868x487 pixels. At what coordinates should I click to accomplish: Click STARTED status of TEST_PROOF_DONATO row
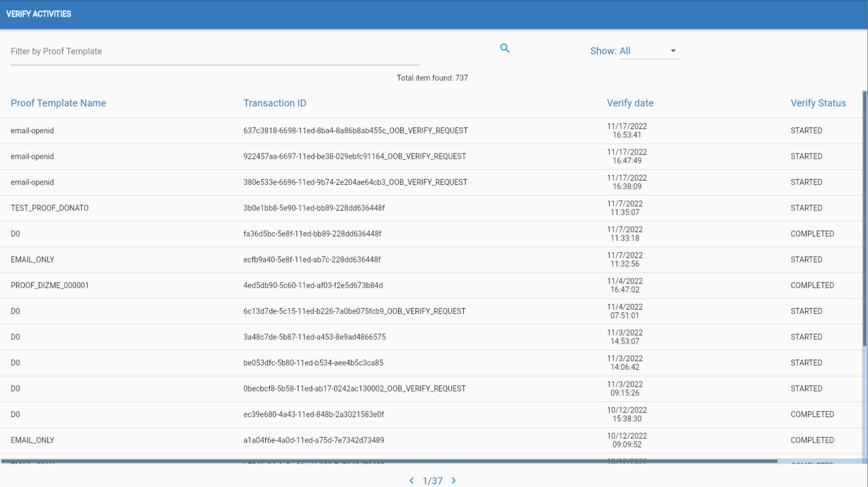(x=806, y=208)
